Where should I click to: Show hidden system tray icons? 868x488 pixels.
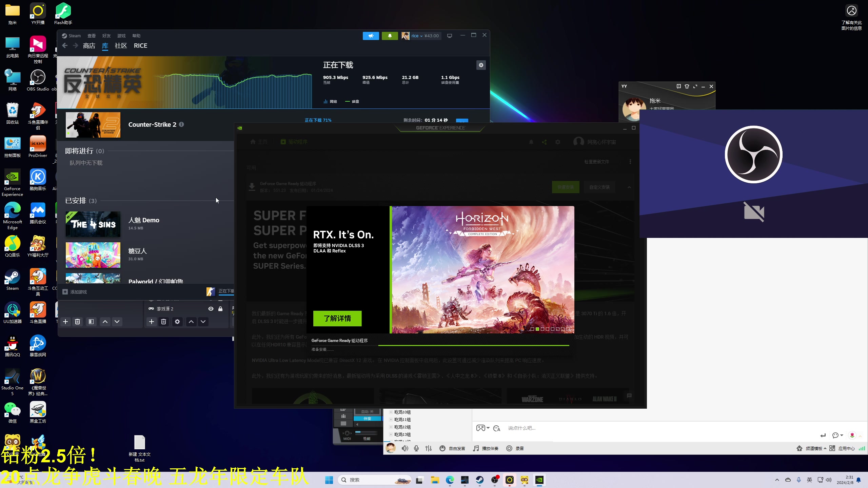pos(777,480)
